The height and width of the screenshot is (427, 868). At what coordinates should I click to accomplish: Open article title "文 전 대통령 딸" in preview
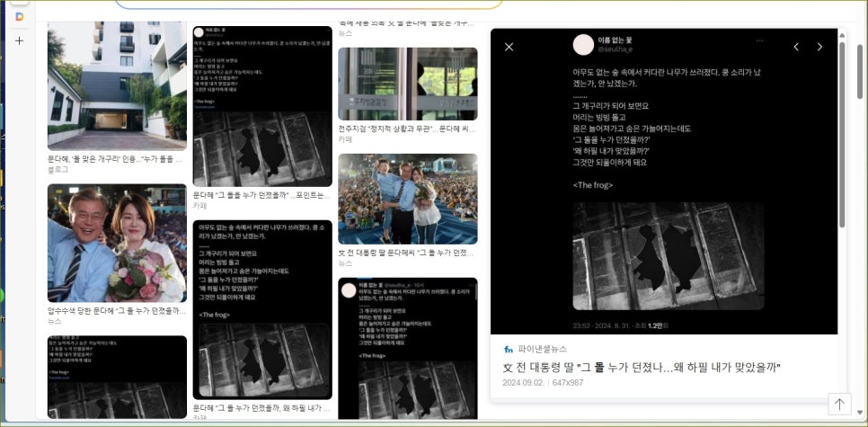click(x=641, y=367)
